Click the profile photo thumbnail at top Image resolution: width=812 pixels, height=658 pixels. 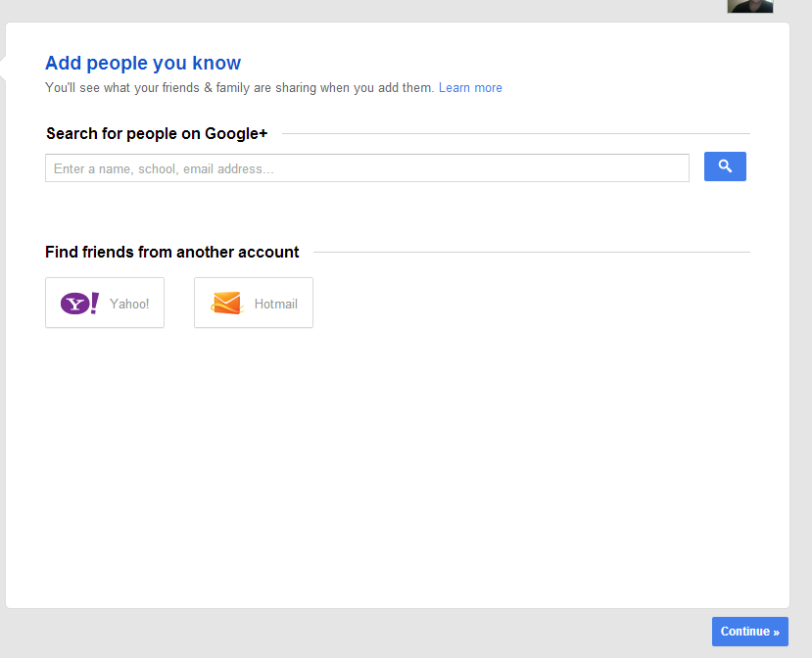click(749, 6)
